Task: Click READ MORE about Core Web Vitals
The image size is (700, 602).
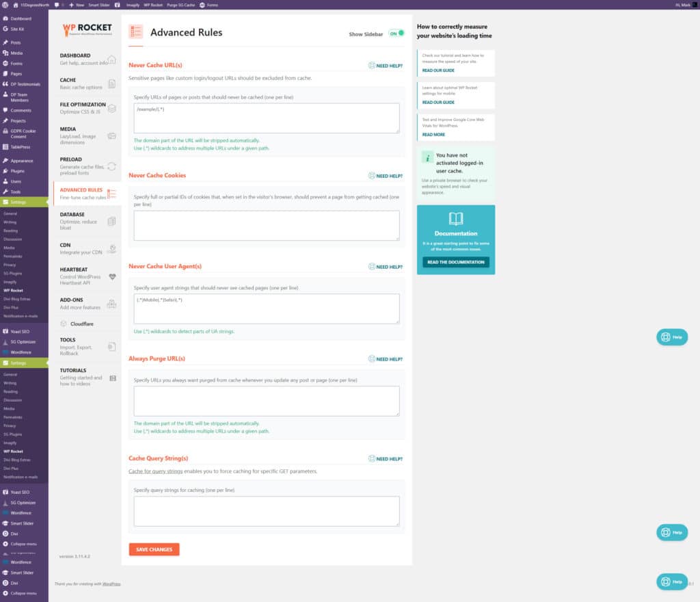Action: [x=433, y=134]
